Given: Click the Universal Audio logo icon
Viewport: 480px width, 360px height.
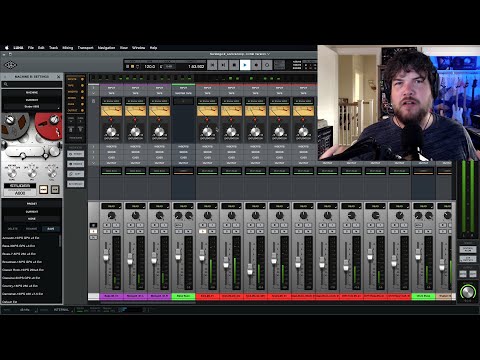Looking at the screenshot, I should pyautogui.click(x=10, y=65).
